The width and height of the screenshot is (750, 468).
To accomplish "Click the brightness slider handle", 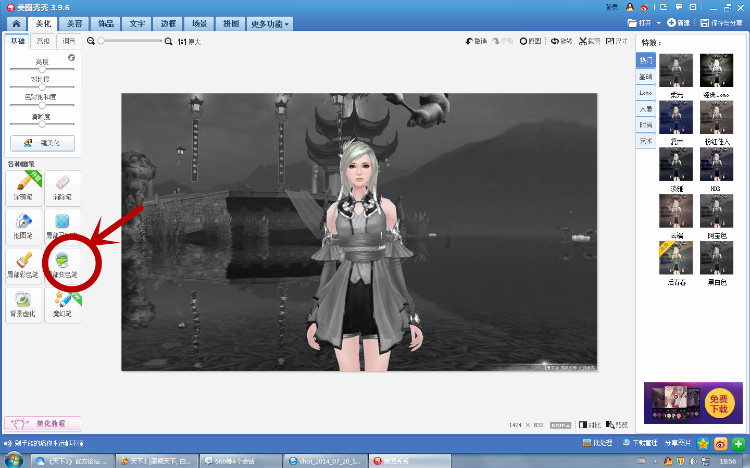I will click(42, 69).
